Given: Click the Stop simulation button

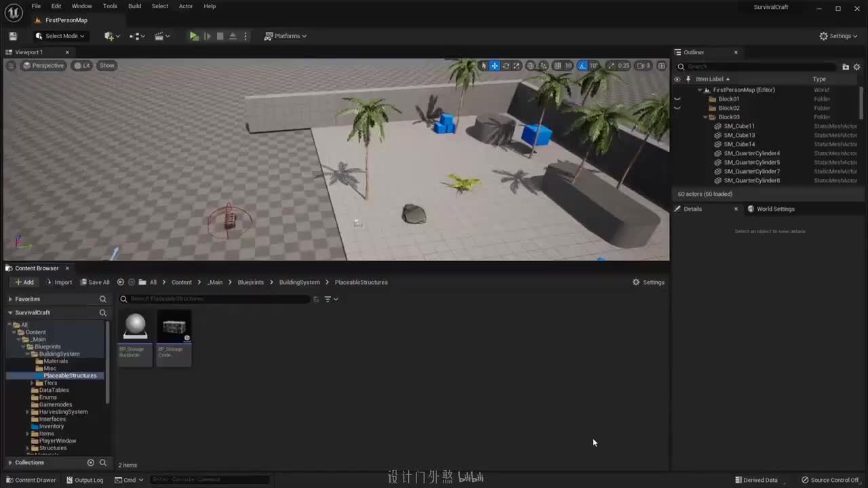Looking at the screenshot, I should (220, 36).
